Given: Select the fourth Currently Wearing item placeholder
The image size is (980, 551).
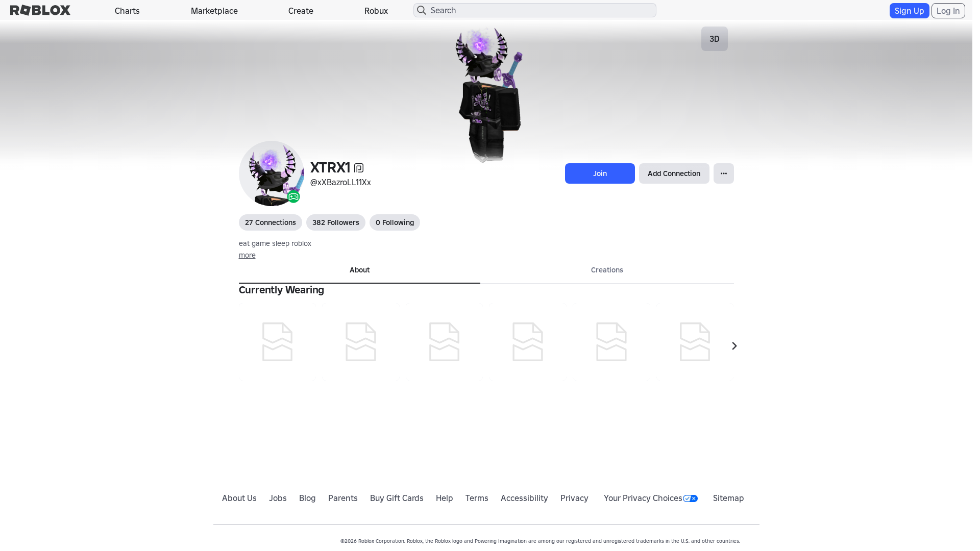Looking at the screenshot, I should (528, 342).
